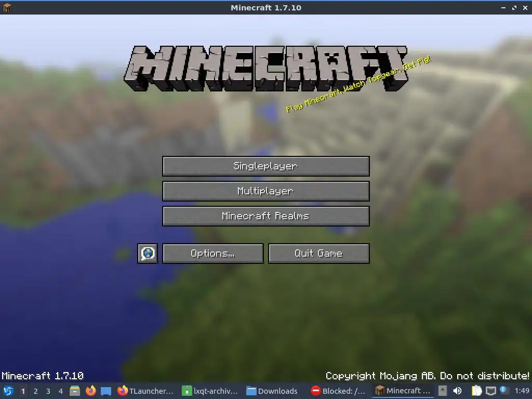Open the network status tray icon

click(x=490, y=391)
